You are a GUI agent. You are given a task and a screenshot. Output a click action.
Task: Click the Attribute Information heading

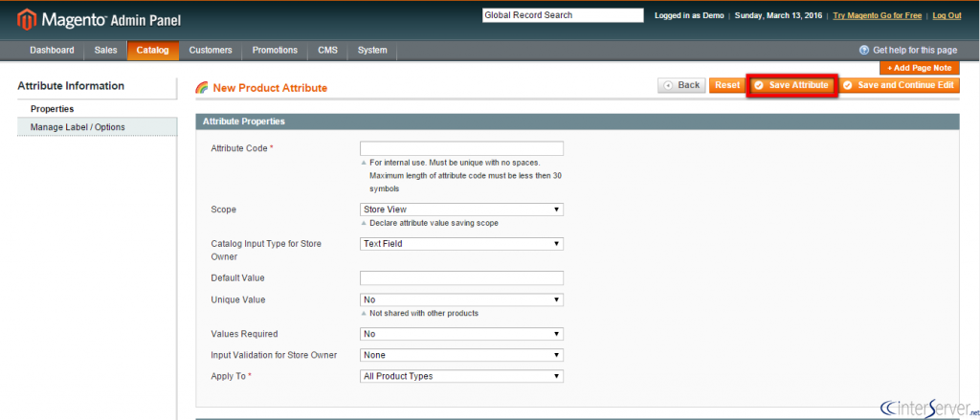coord(71,86)
